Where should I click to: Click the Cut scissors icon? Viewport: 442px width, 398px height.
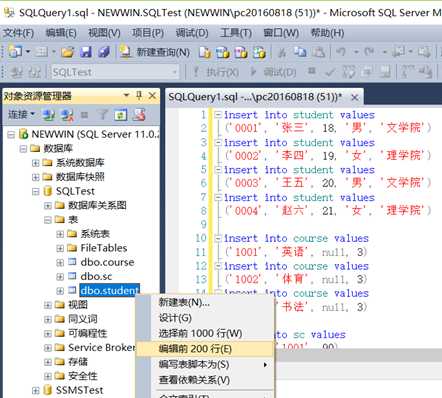tap(282, 52)
